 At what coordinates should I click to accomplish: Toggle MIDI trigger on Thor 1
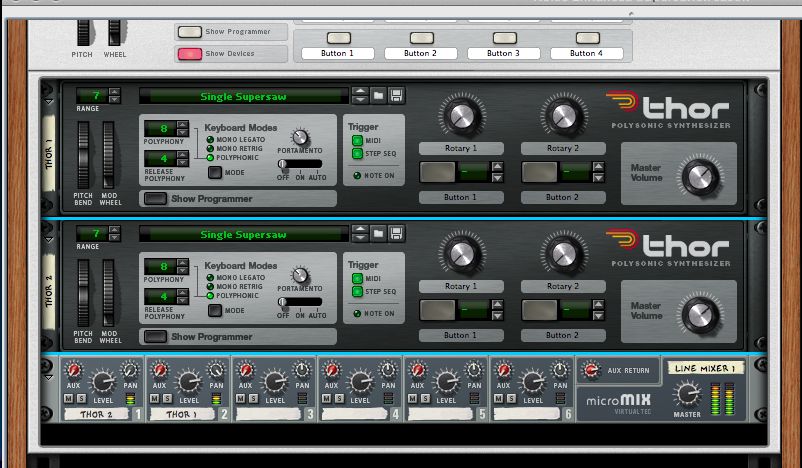coord(357,140)
